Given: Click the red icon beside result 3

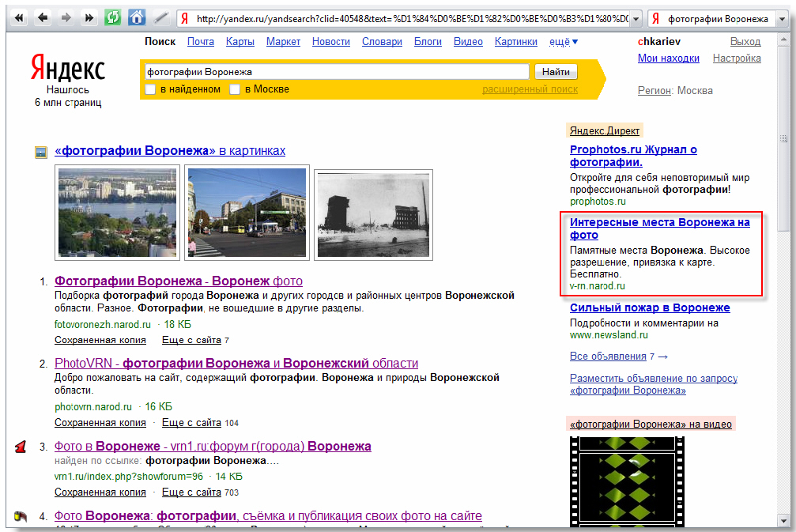Looking at the screenshot, I should pyautogui.click(x=21, y=447).
